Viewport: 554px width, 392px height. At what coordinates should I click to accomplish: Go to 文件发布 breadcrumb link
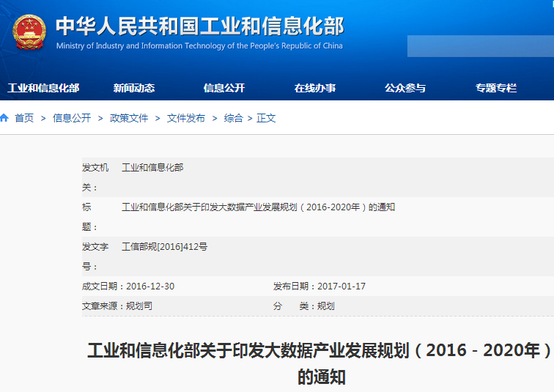[186, 118]
